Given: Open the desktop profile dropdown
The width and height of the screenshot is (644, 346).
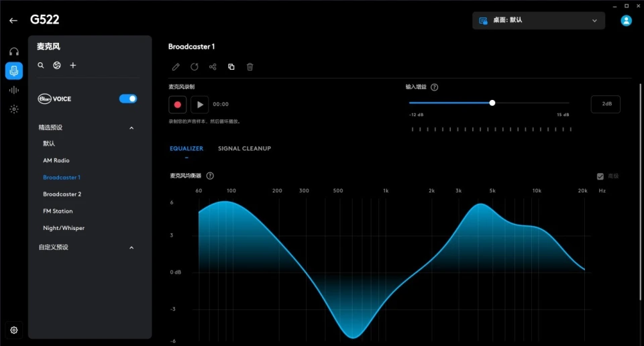Looking at the screenshot, I should click(x=538, y=20).
